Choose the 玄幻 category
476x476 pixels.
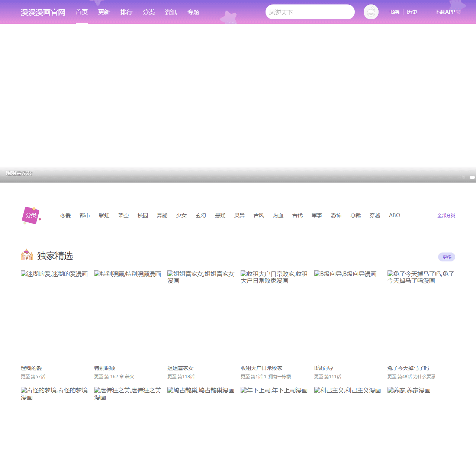pyautogui.click(x=201, y=215)
